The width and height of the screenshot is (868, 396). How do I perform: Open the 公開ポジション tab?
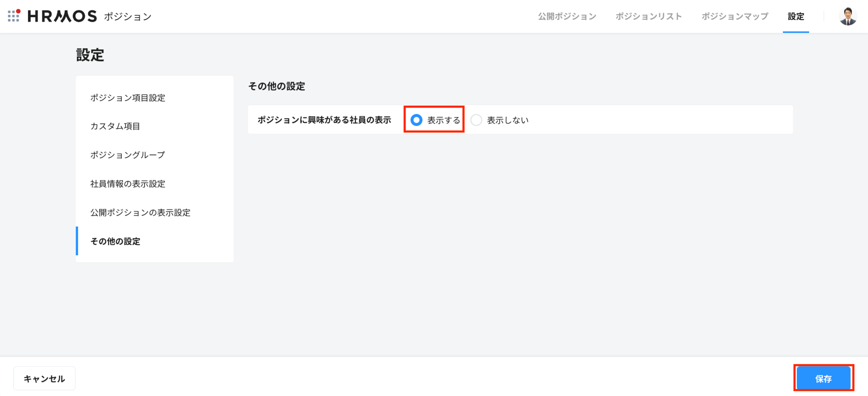(567, 16)
